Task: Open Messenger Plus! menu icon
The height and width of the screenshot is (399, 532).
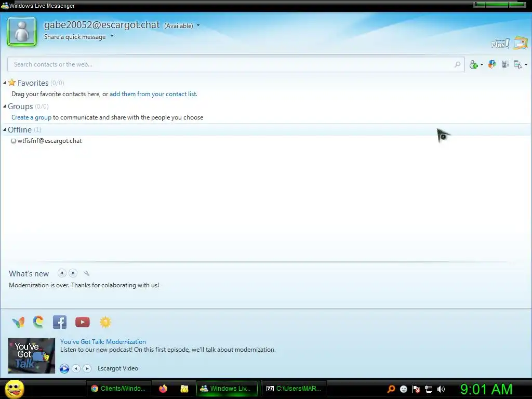Action: click(x=500, y=44)
